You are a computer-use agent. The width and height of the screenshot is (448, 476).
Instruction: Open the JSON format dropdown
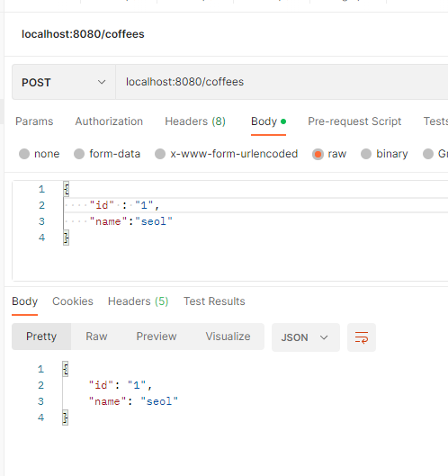click(x=305, y=337)
